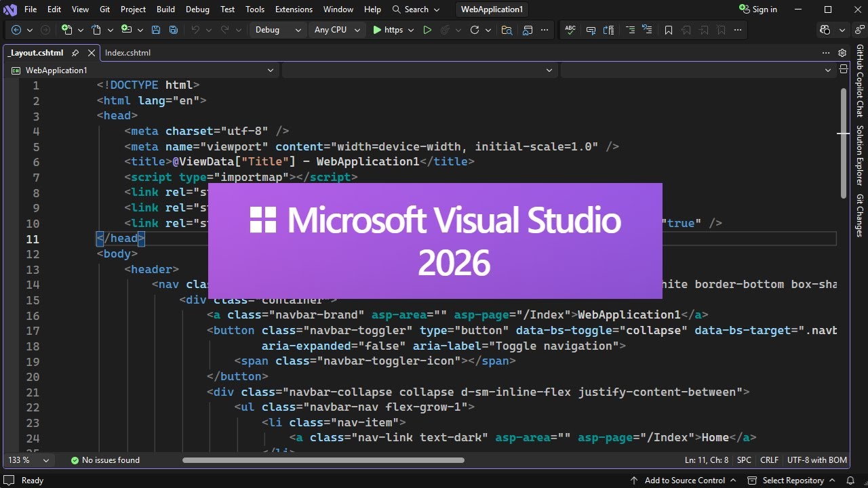Open the GitHub Copilot Chat side tab
Screen dimensions: 868x488
coord(859,81)
